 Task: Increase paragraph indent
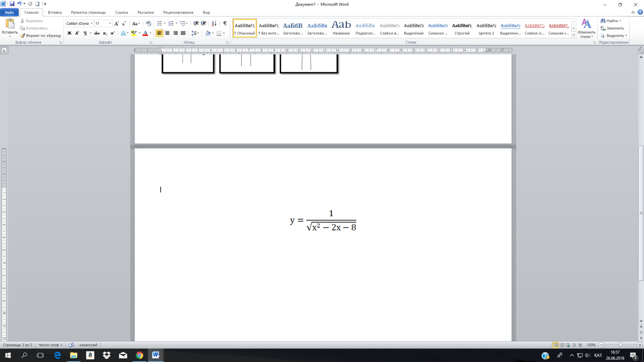(204, 24)
